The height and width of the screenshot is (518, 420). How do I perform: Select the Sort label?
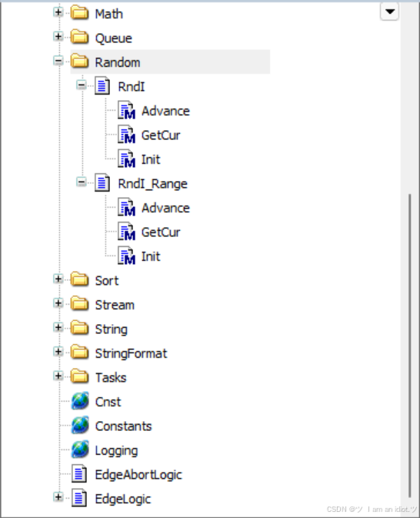point(107,281)
